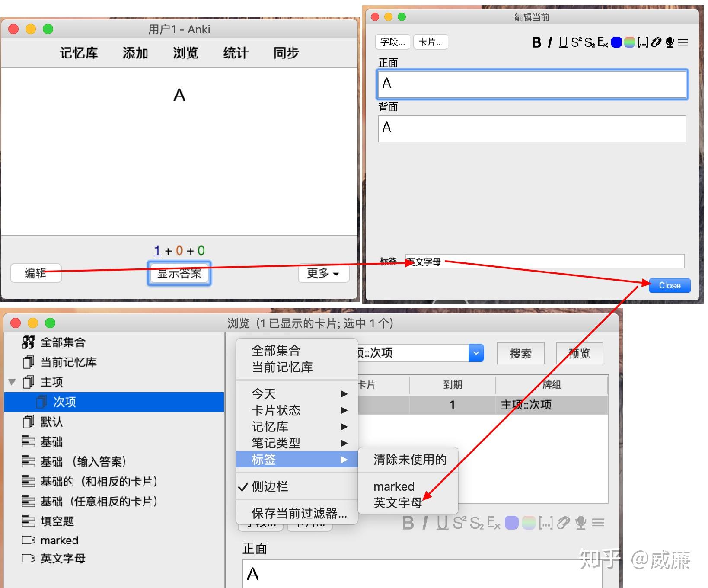Screen dimensions: 708x588
Task: Click the 搜索 search button
Action: (520, 353)
